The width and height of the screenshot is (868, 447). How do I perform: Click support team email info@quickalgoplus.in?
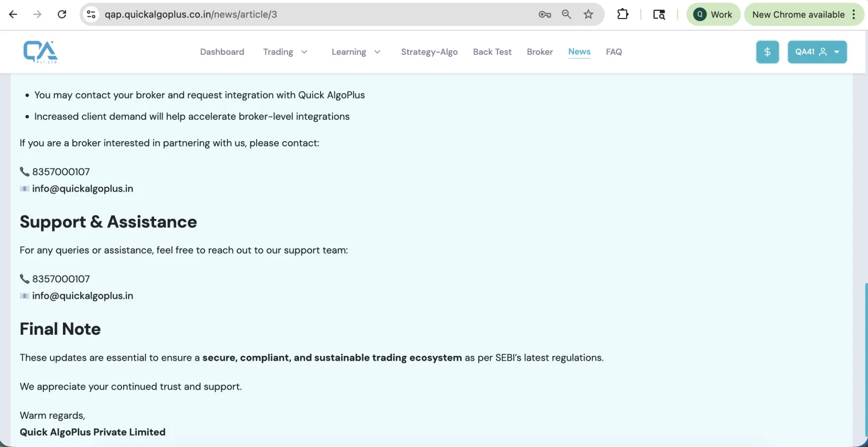82,296
